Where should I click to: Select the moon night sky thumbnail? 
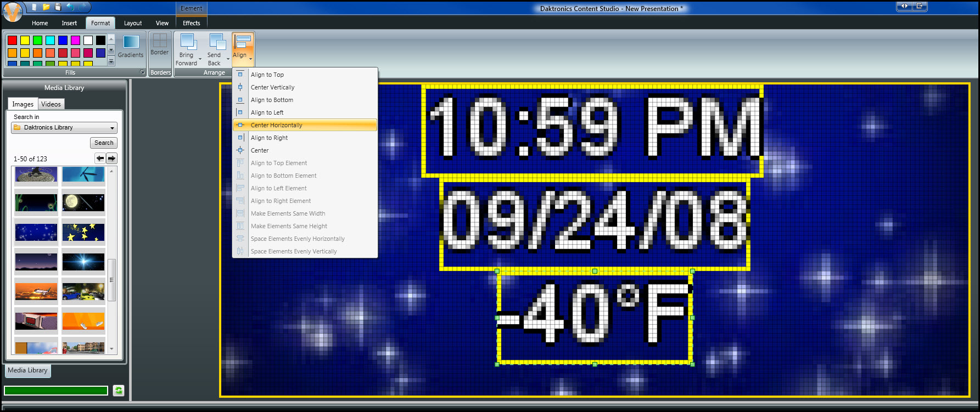83,202
